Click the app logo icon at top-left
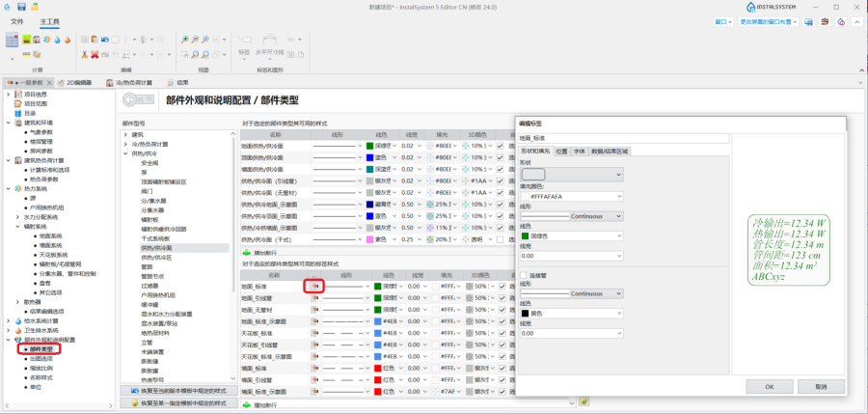This screenshot has width=868, height=414. pos(6,7)
